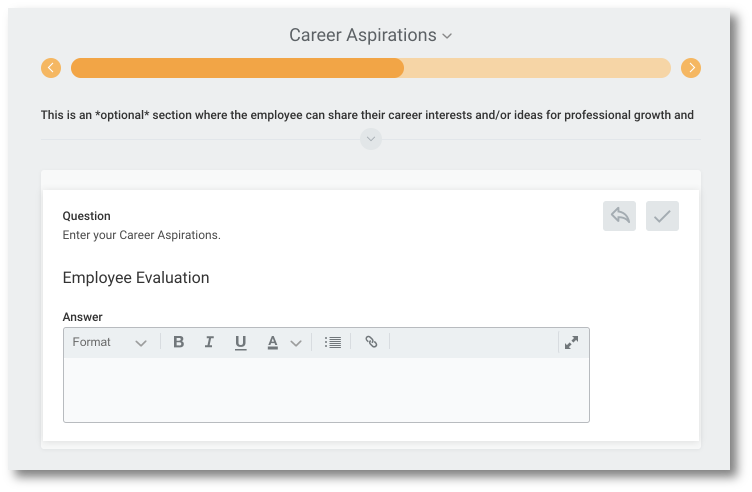
Task: Click the Employee Evaluation heading
Action: click(136, 278)
